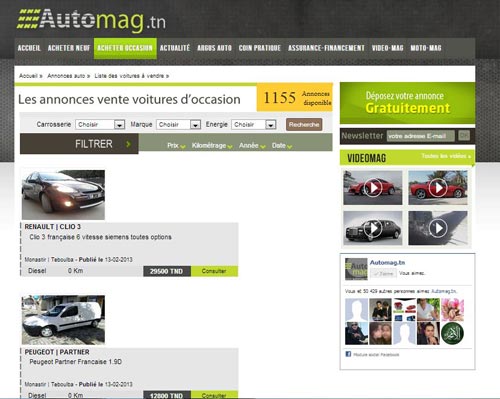Open the Acheter Neuf menu
Image resolution: width=500 pixels, height=399 pixels.
[x=69, y=48]
